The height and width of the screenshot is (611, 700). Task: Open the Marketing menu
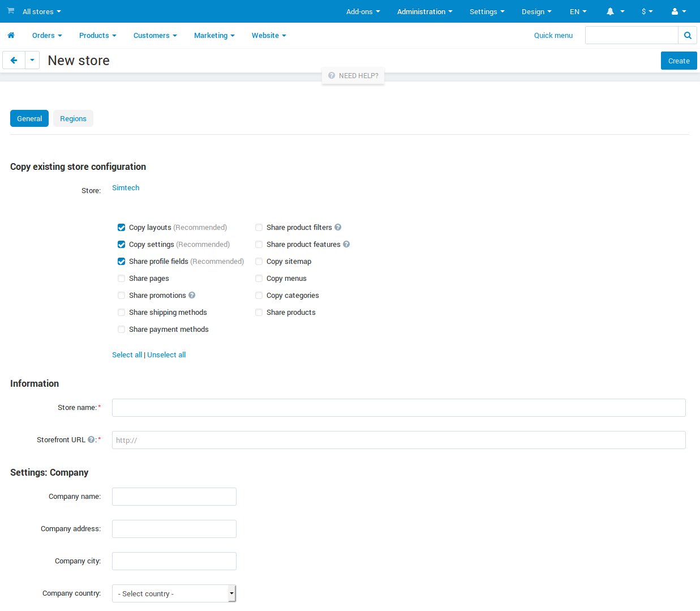point(214,35)
